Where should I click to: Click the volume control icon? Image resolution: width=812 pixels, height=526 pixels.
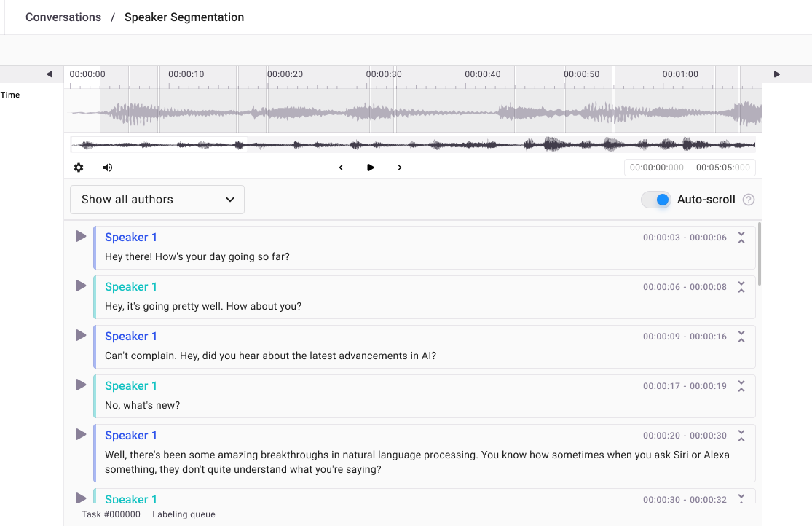(x=107, y=167)
